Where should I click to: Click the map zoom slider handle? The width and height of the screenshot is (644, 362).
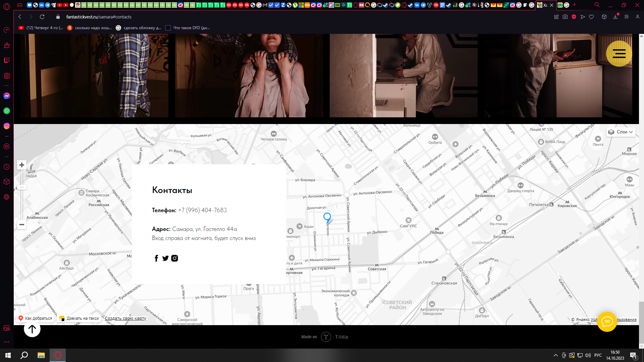22,187
